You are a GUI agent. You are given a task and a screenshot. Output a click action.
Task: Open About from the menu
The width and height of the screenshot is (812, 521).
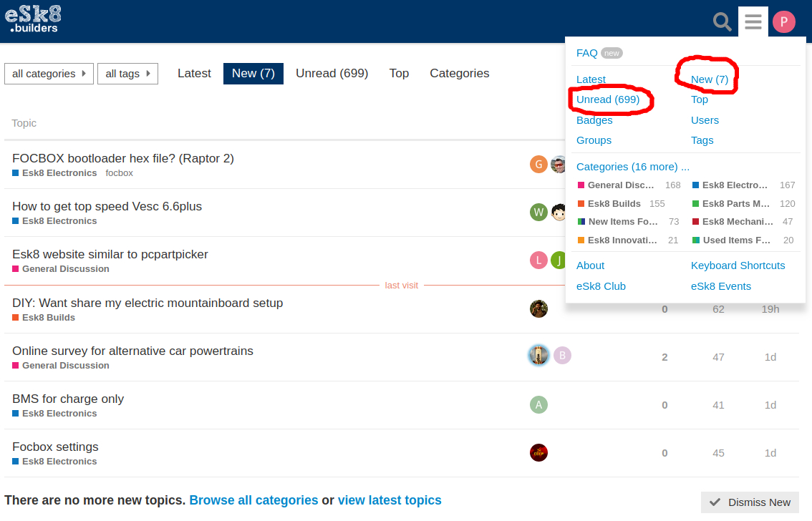[590, 266]
